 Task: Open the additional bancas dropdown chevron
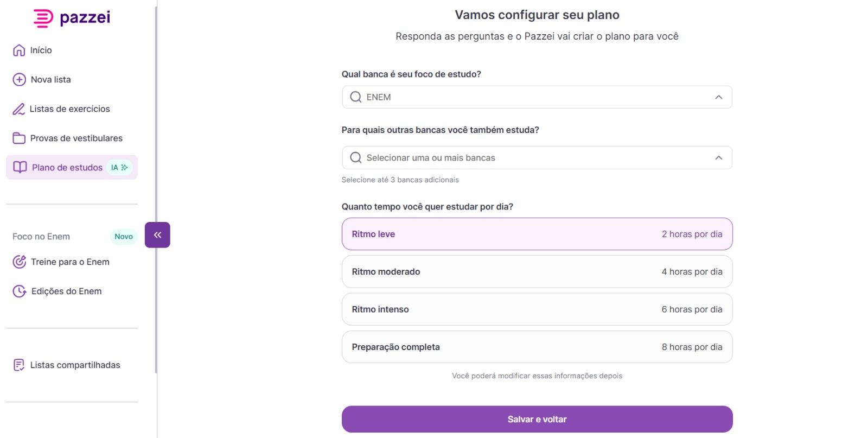[x=718, y=158]
